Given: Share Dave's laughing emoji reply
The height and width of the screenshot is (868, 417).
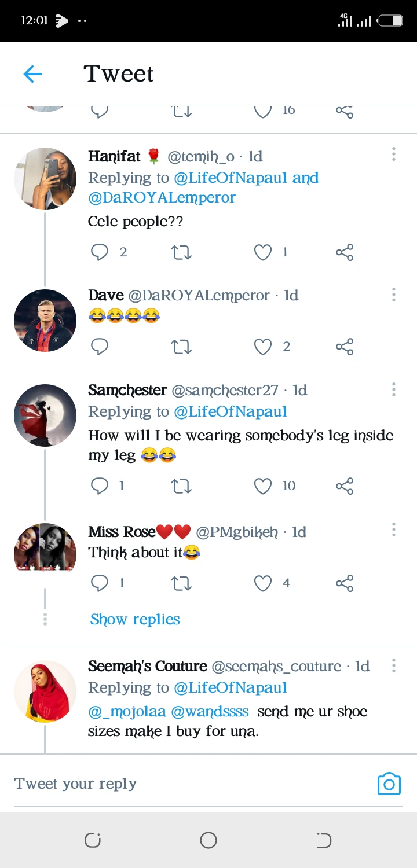Looking at the screenshot, I should pyautogui.click(x=345, y=347).
